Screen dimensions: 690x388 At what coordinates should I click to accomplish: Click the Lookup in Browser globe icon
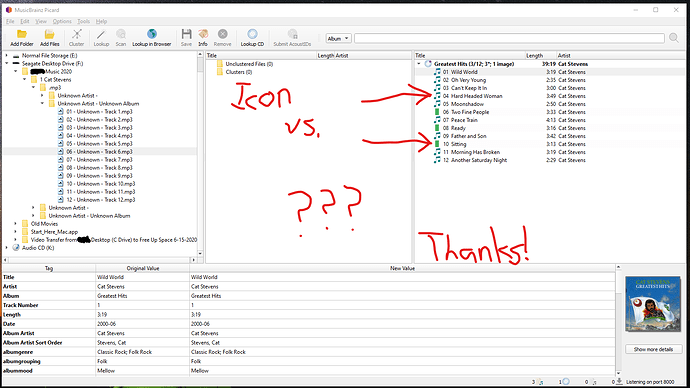pos(152,34)
